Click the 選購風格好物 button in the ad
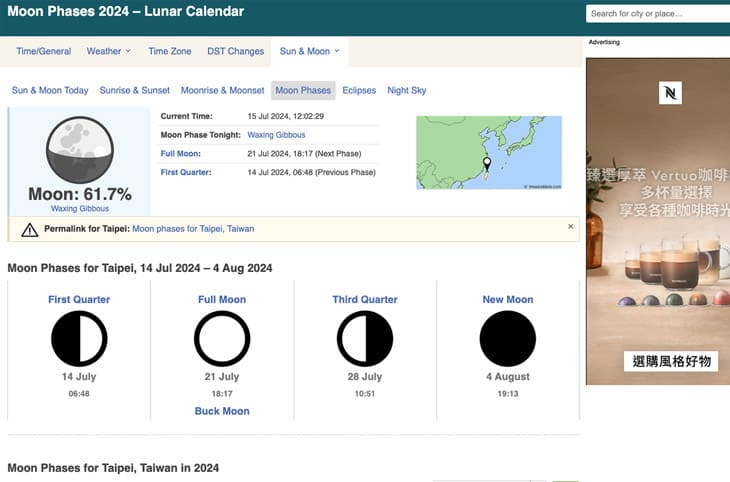The width and height of the screenshot is (730, 482). pyautogui.click(x=671, y=361)
